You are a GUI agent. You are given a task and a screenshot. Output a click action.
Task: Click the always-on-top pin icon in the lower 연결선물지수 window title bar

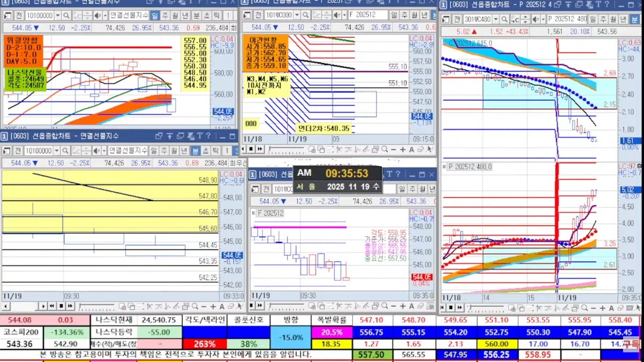pyautogui.click(x=169, y=136)
